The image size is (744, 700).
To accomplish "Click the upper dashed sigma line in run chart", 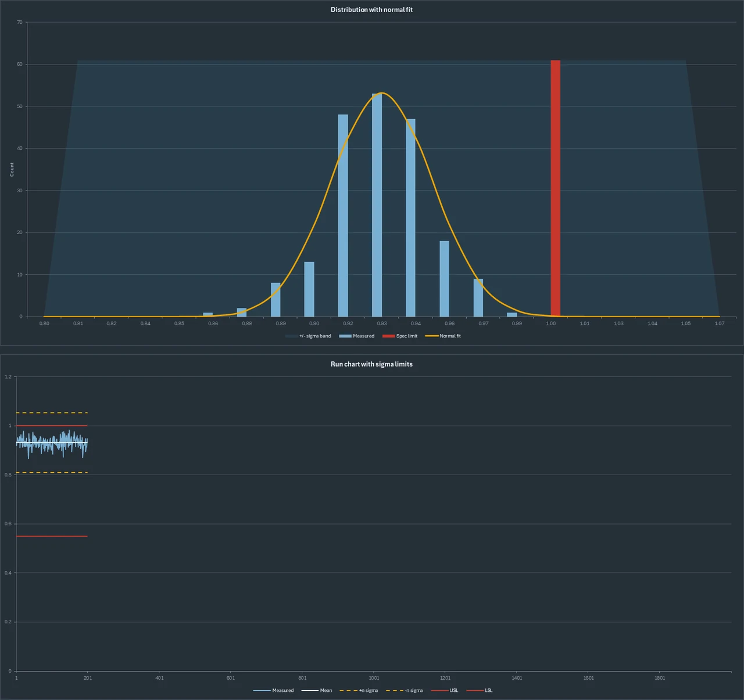I will [x=52, y=413].
